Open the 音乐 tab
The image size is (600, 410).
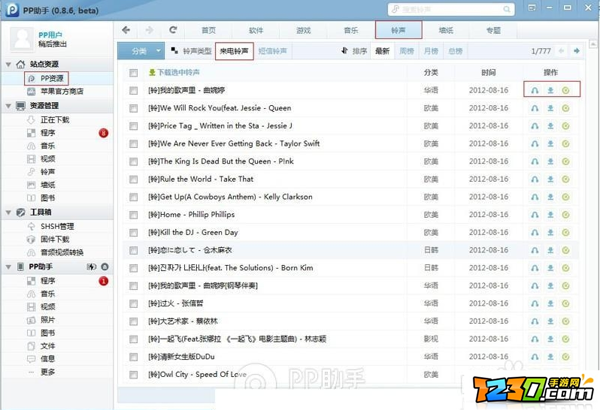pos(351,30)
